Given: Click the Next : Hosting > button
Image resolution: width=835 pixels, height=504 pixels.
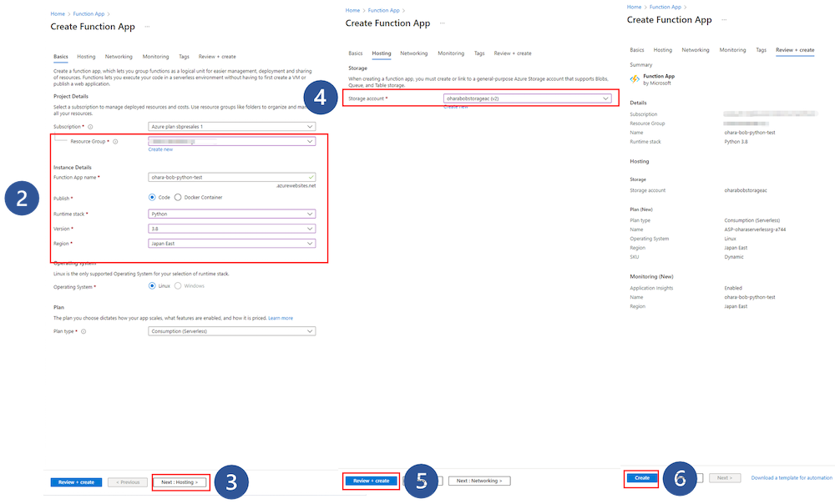Looking at the screenshot, I should click(180, 482).
